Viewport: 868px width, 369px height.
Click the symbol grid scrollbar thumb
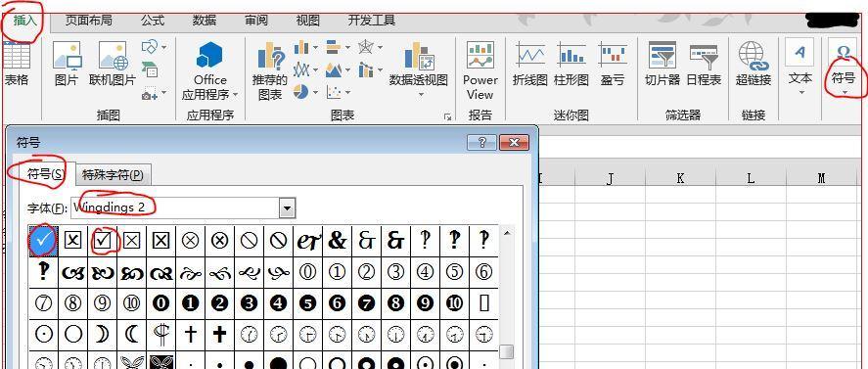(506, 351)
